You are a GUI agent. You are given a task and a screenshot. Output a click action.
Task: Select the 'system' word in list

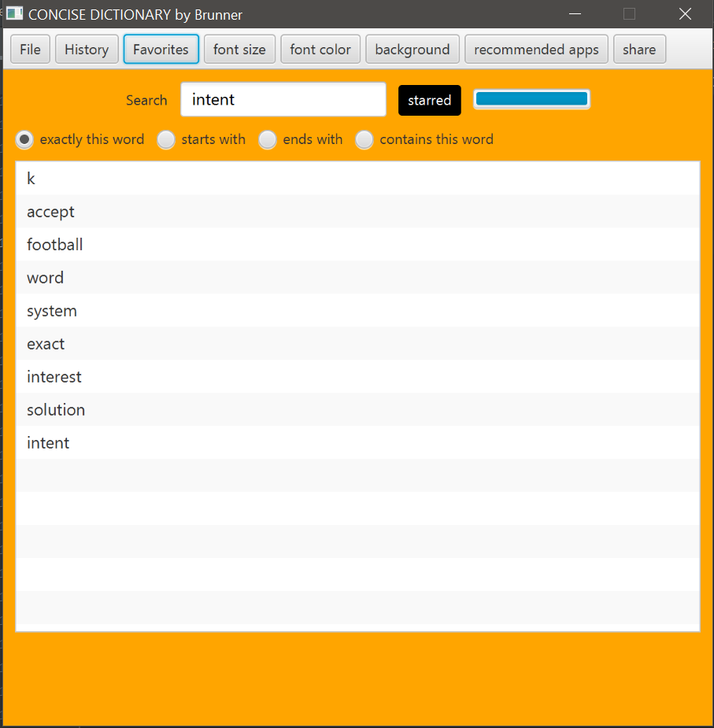tap(357, 311)
